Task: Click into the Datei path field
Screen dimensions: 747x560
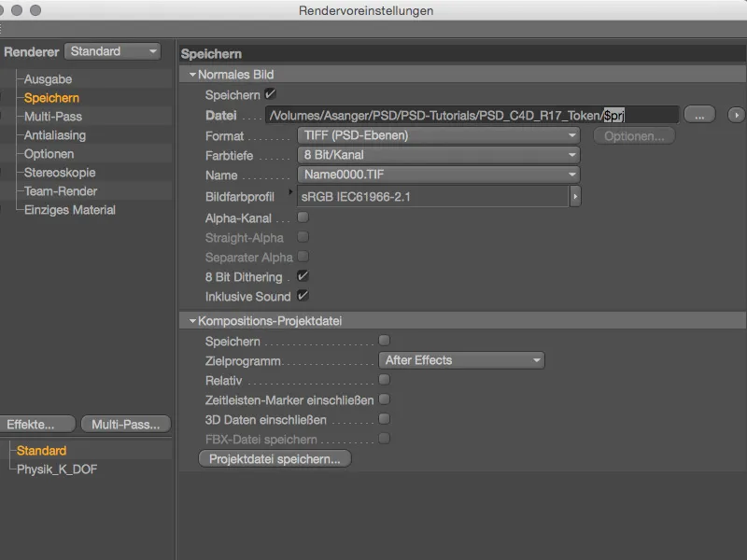Action: click(x=472, y=115)
